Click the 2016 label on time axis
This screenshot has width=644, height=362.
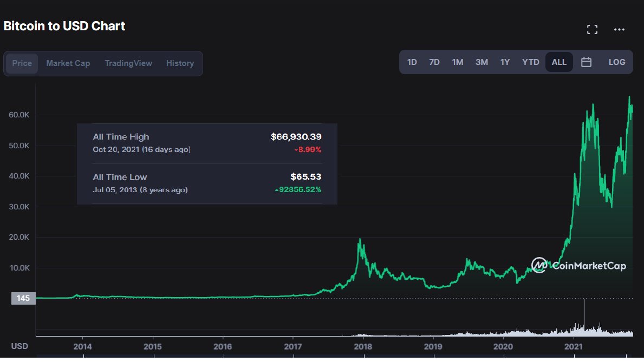[x=223, y=347]
